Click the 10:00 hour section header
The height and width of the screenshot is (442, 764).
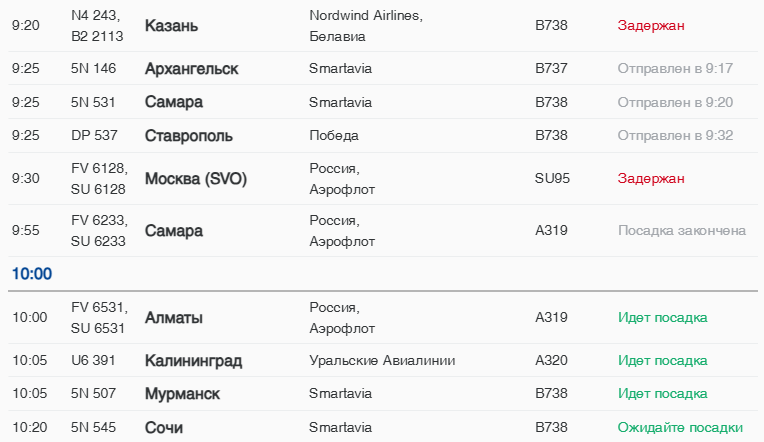click(x=32, y=274)
